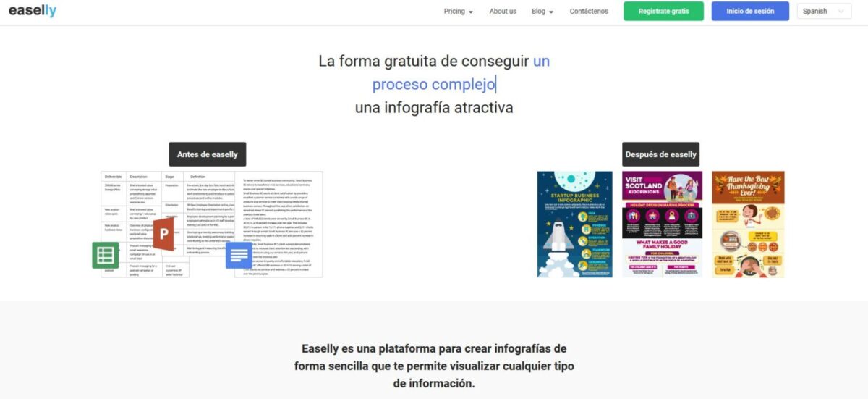Expand the Blog dropdown menu
Image resolution: width=868 pixels, height=399 pixels.
542,12
